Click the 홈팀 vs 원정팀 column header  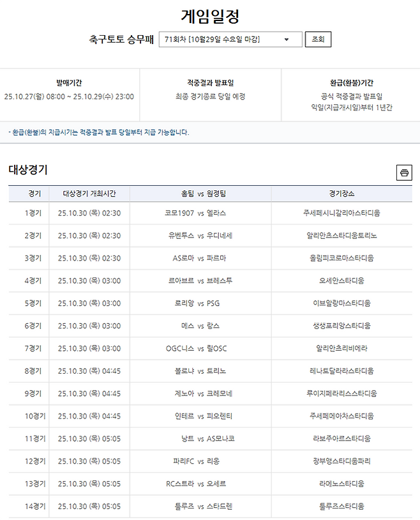(200, 194)
